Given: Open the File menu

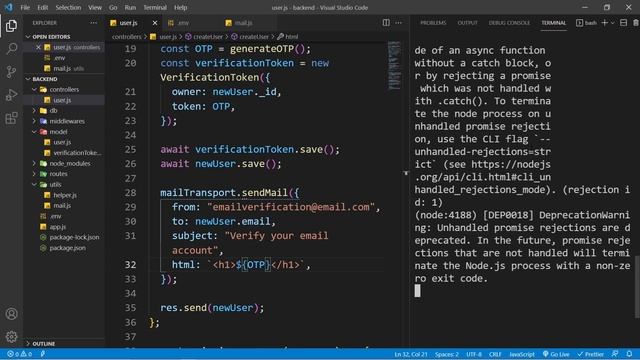Looking at the screenshot, I should [x=25, y=7].
